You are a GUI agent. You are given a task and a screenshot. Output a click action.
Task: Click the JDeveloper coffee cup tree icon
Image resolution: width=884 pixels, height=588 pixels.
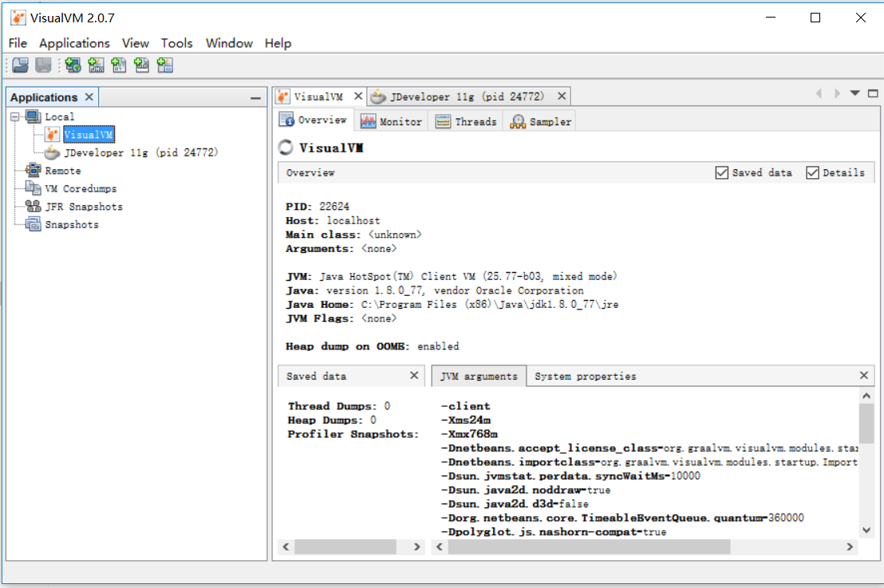(x=53, y=152)
